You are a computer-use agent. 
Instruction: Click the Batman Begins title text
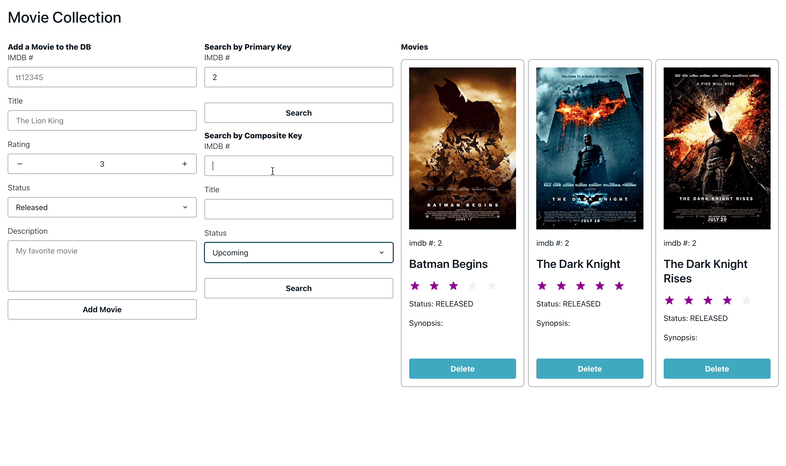point(448,264)
